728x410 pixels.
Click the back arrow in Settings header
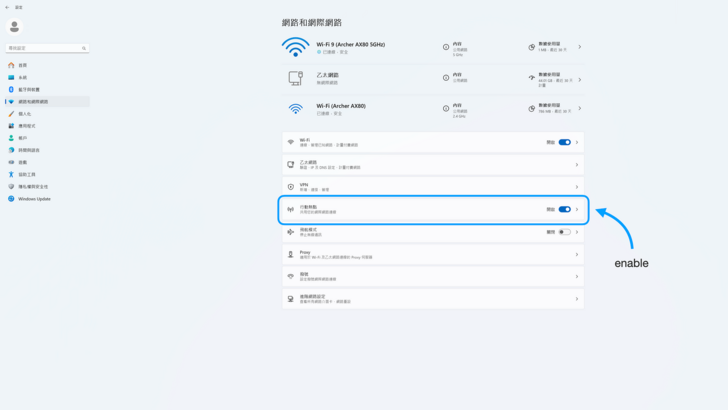(7, 6)
